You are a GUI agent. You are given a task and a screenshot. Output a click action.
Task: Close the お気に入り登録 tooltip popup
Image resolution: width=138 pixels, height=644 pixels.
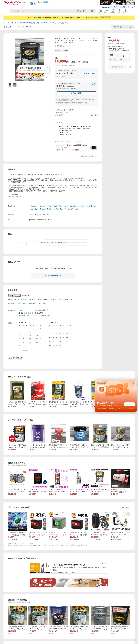coord(47,67)
